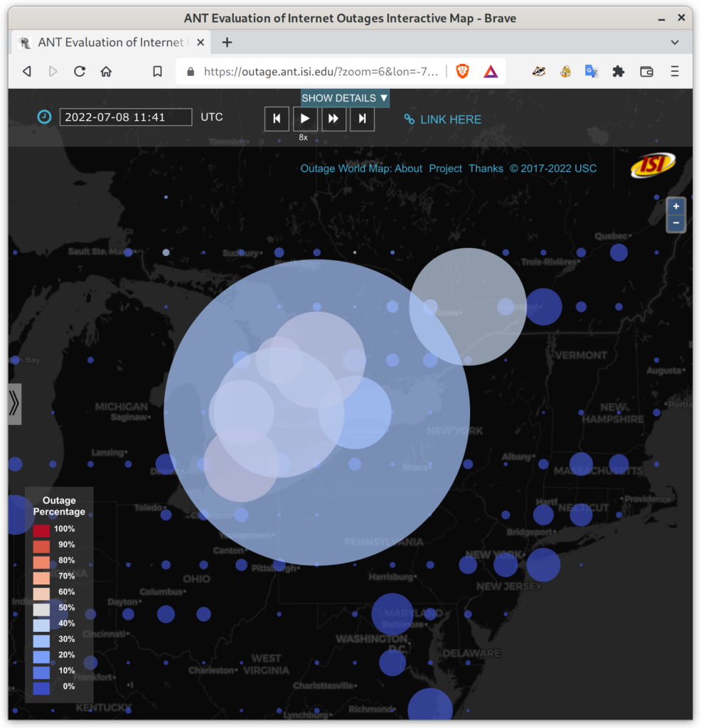Open the Brave hamburger menu

click(675, 72)
